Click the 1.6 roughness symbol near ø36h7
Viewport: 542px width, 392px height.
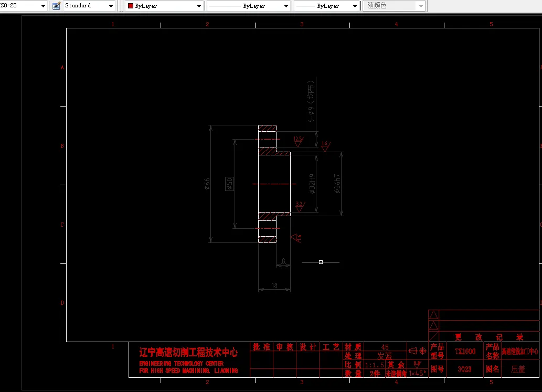[325, 146]
